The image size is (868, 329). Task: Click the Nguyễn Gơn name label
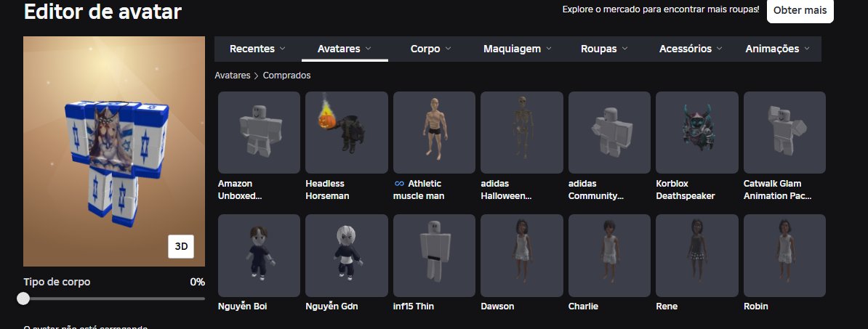coord(331,306)
